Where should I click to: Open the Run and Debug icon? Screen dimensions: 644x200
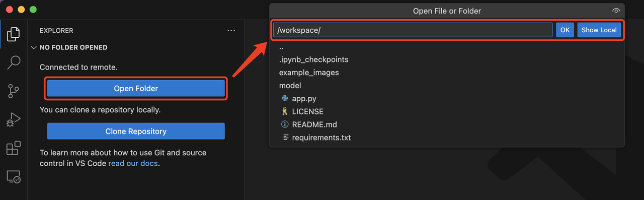[x=14, y=120]
